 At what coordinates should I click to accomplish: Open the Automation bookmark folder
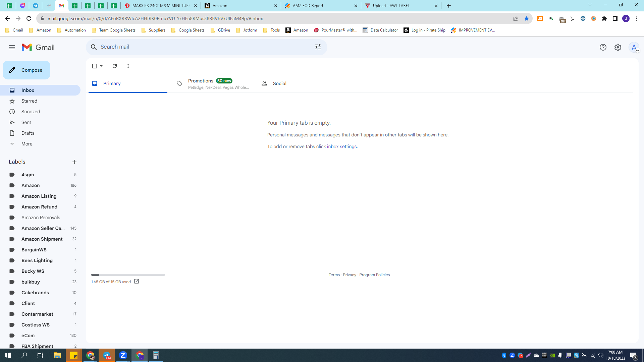point(71,30)
